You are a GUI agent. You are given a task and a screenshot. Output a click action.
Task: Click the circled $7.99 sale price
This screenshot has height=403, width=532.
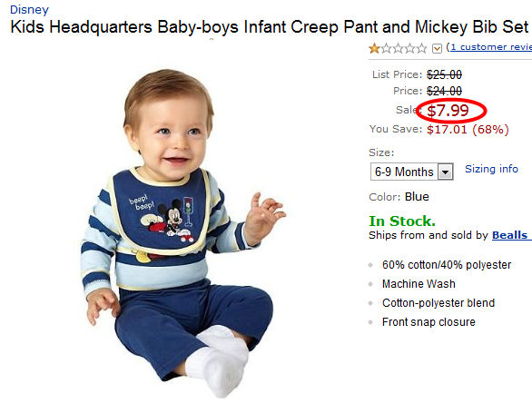coord(448,110)
